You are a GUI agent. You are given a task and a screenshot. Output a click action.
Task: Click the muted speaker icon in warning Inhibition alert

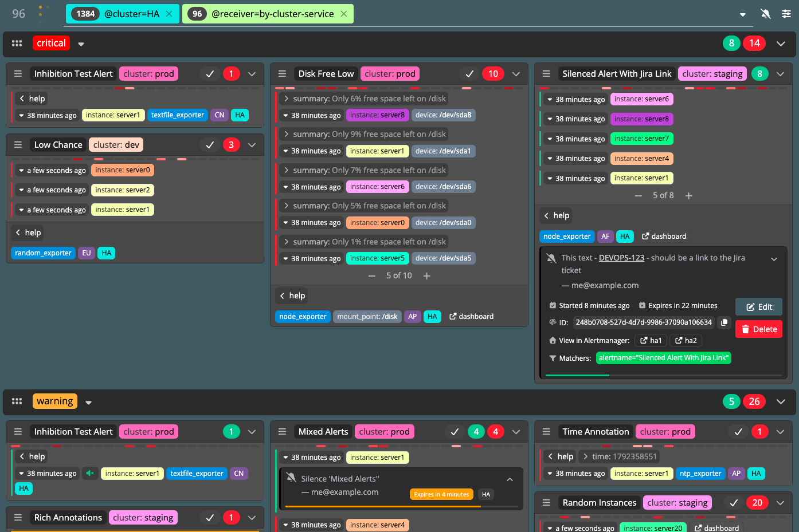coord(90,474)
